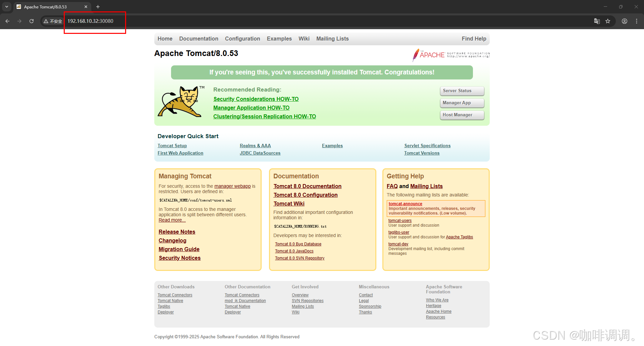Open Clustering/Session Replication HOW-TO link
The width and height of the screenshot is (644, 346).
coord(265,117)
